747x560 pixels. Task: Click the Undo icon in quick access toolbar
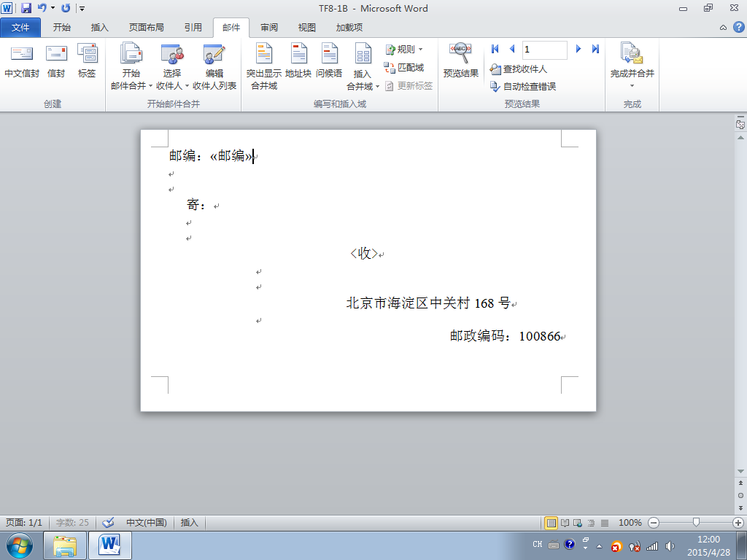pyautogui.click(x=42, y=7)
